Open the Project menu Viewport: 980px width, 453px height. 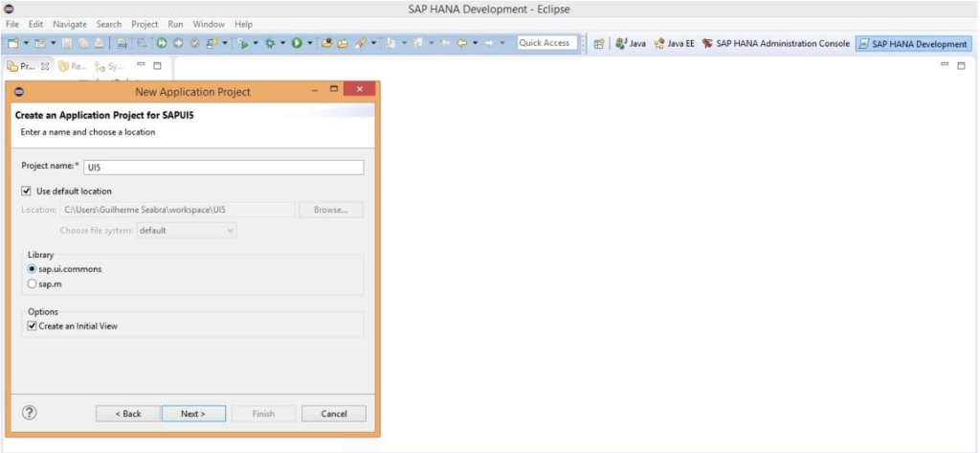coord(145,23)
